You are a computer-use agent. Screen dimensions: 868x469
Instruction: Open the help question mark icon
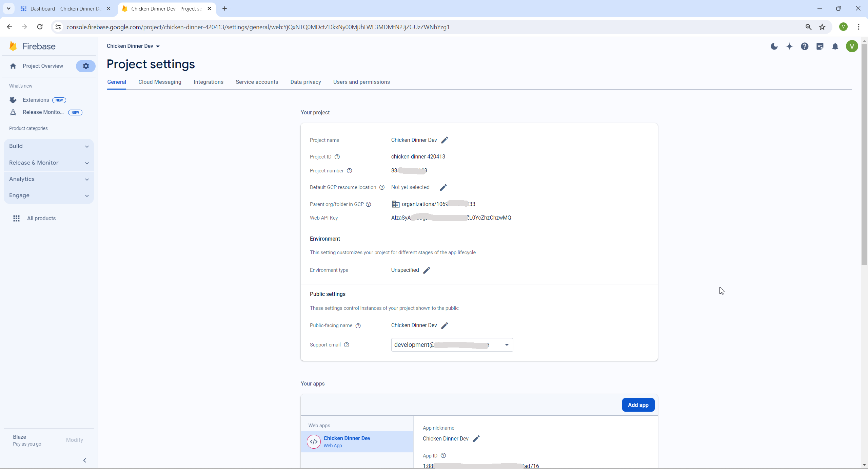(x=805, y=46)
